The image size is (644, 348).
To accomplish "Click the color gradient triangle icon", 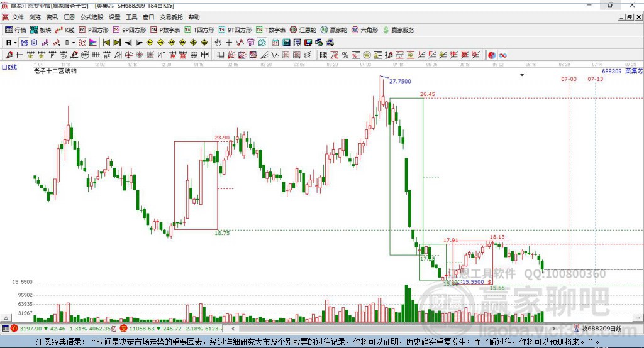I will (93, 42).
